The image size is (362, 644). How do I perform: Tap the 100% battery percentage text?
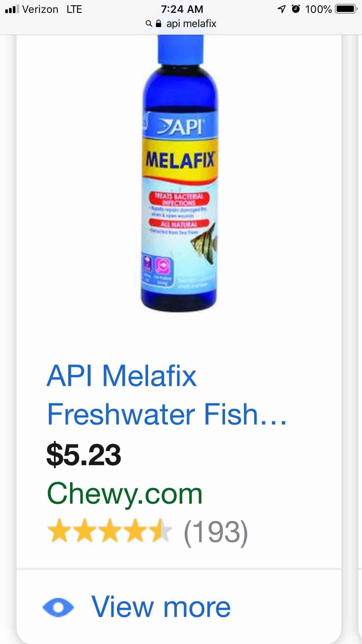click(x=318, y=9)
